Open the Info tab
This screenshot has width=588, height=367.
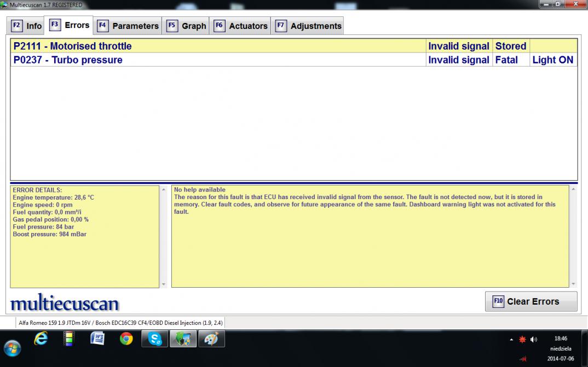tap(26, 26)
